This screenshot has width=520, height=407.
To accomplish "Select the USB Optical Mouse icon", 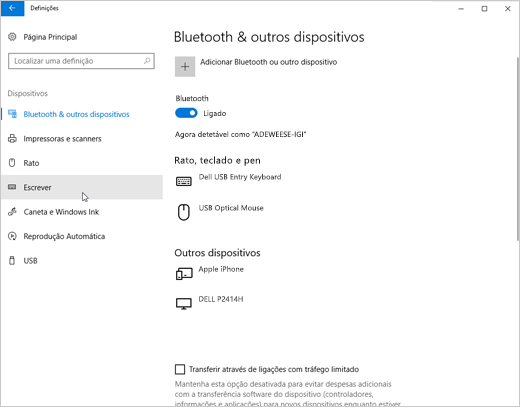I will coord(184,212).
